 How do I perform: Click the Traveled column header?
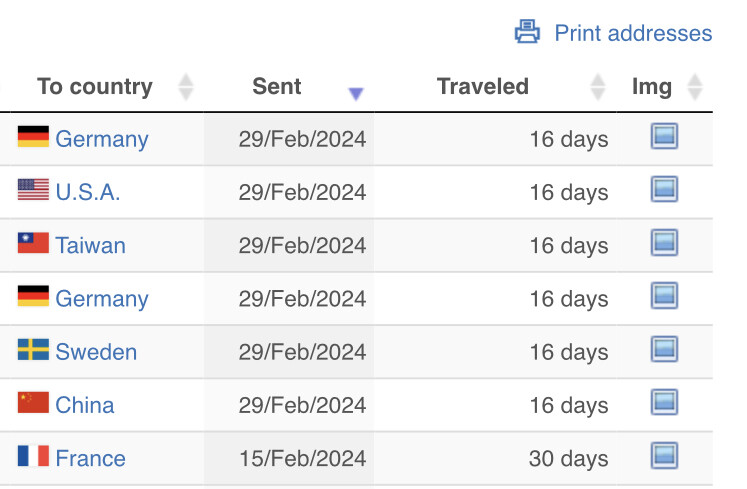pos(483,87)
